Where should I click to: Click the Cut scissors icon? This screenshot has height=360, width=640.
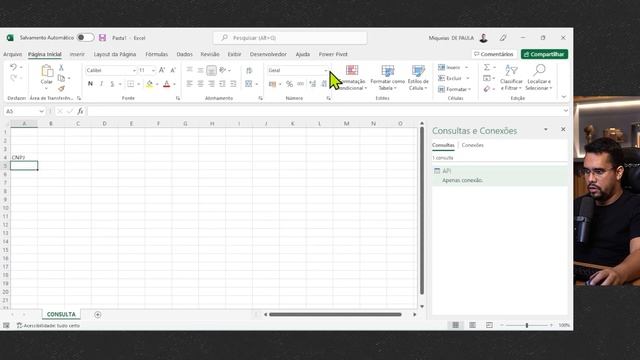click(61, 67)
